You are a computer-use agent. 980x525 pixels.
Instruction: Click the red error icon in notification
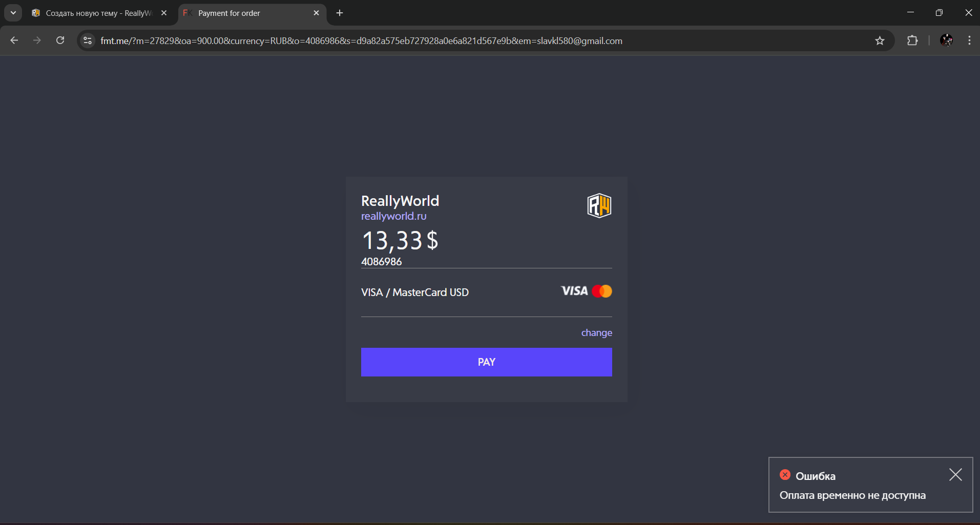click(x=785, y=475)
